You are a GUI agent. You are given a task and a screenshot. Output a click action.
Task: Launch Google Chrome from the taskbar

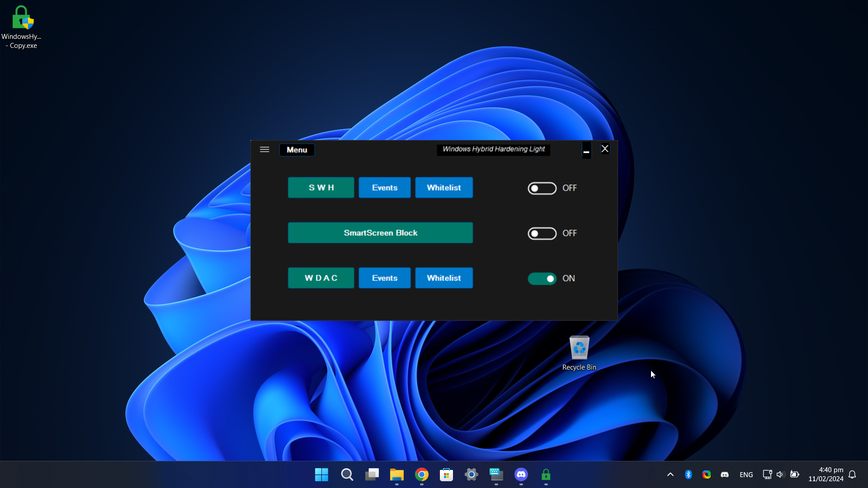pos(421,474)
